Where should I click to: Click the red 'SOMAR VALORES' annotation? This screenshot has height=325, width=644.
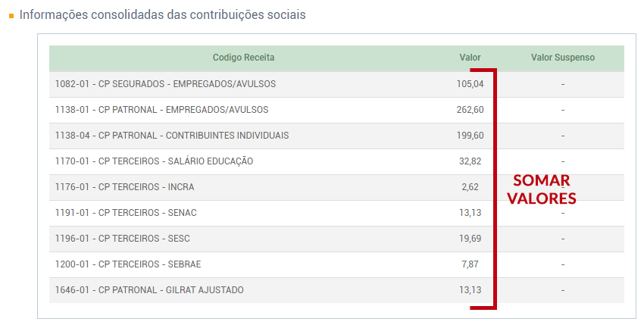[x=541, y=189]
